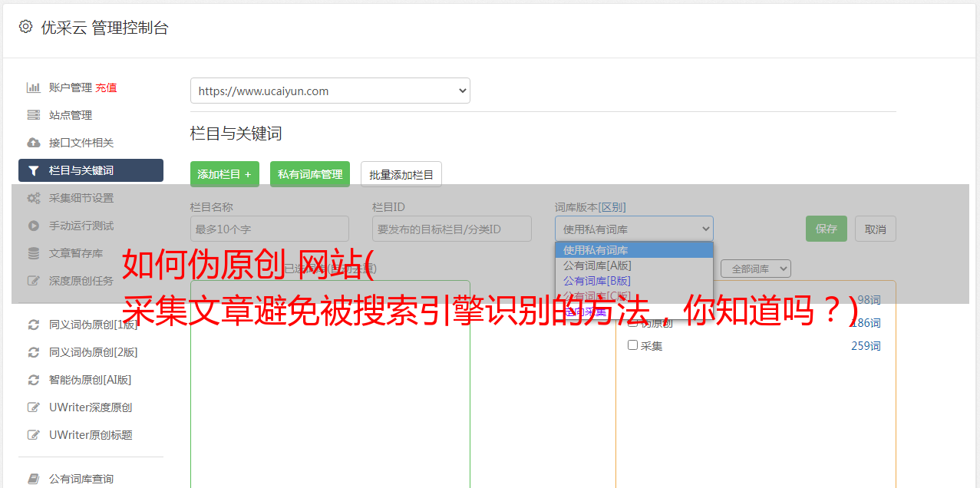Open 同义词伪原创[1版] in the sidebar

click(94, 325)
